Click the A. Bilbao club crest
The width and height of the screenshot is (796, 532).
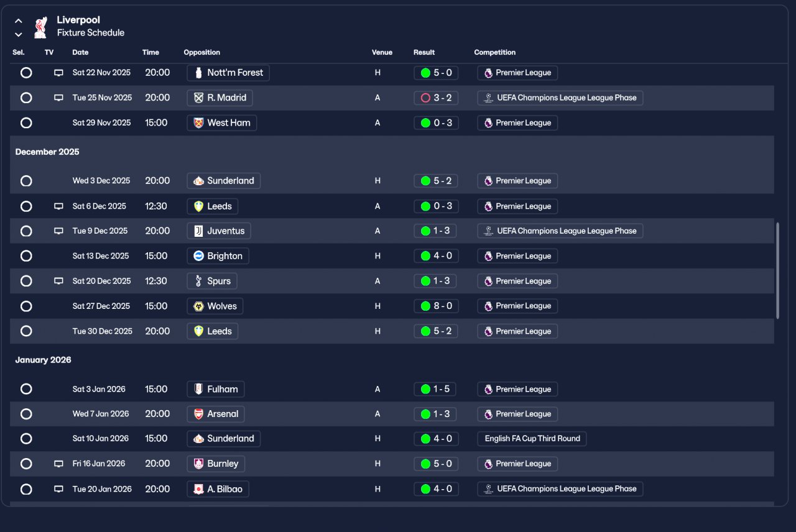pos(198,489)
